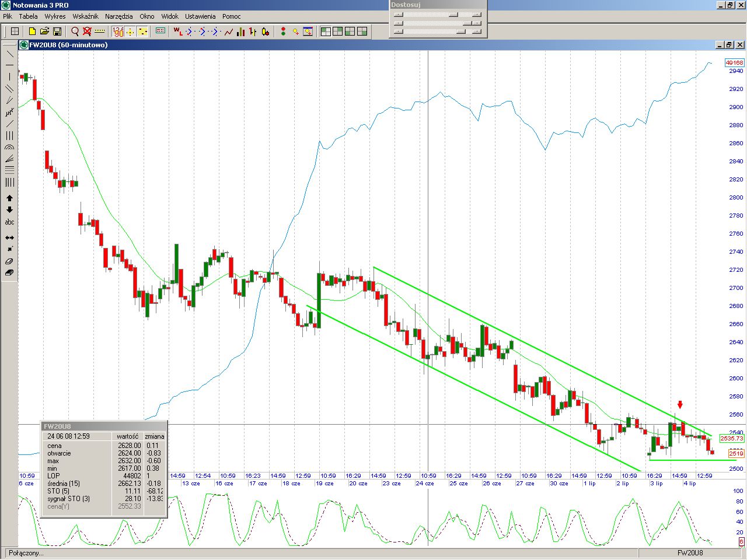Open file using the folder icon

coord(44,32)
